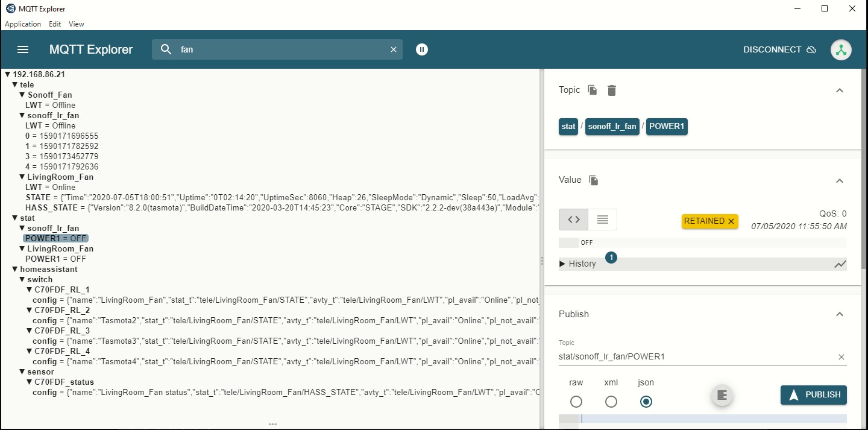Open the Edit menu

55,24
